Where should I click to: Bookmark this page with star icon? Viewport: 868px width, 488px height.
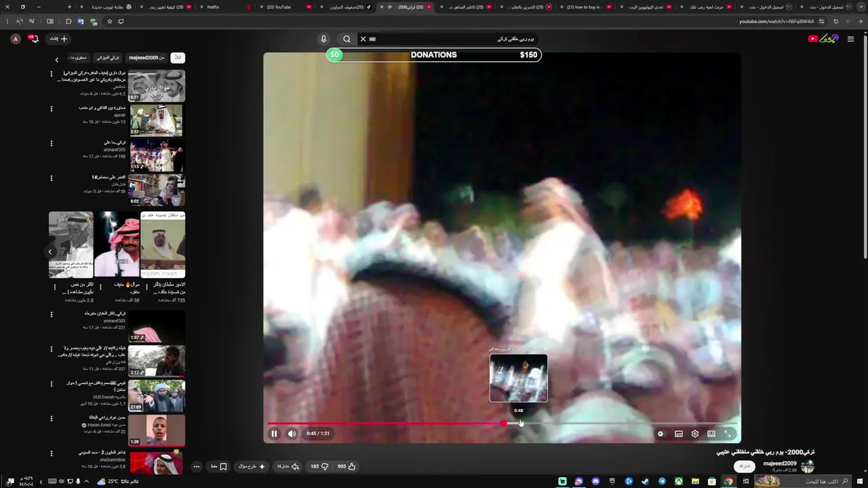click(x=110, y=21)
